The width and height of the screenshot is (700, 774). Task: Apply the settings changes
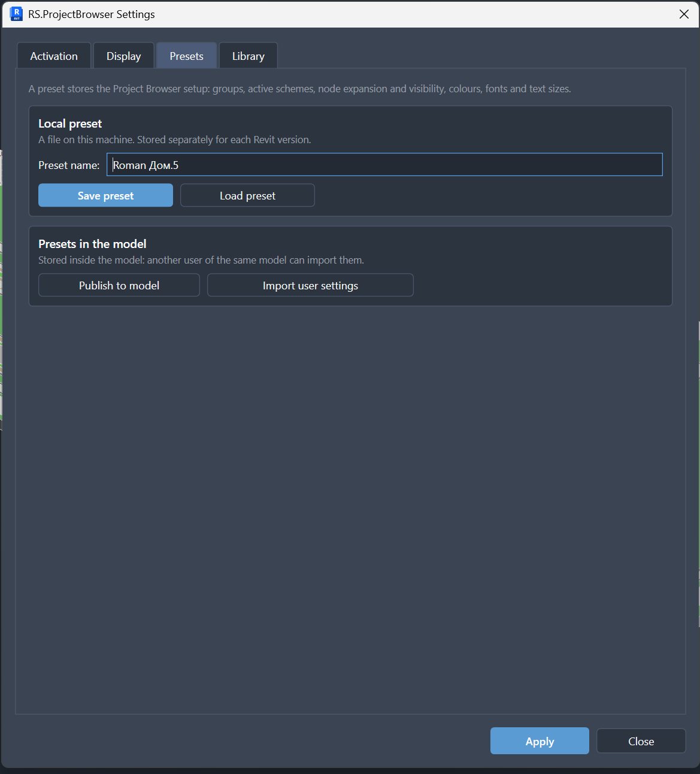[540, 741]
